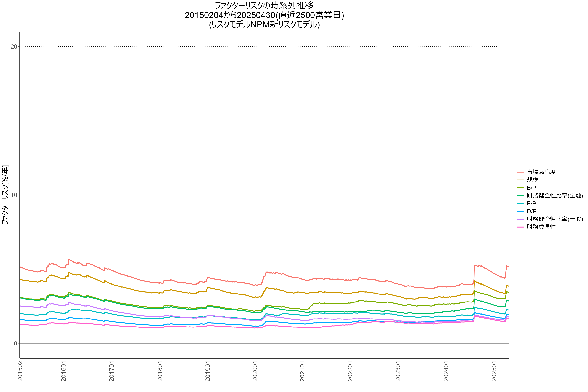This screenshot has height=392, width=588.
Task: Click the x-axis label 202401
Action: [446, 371]
